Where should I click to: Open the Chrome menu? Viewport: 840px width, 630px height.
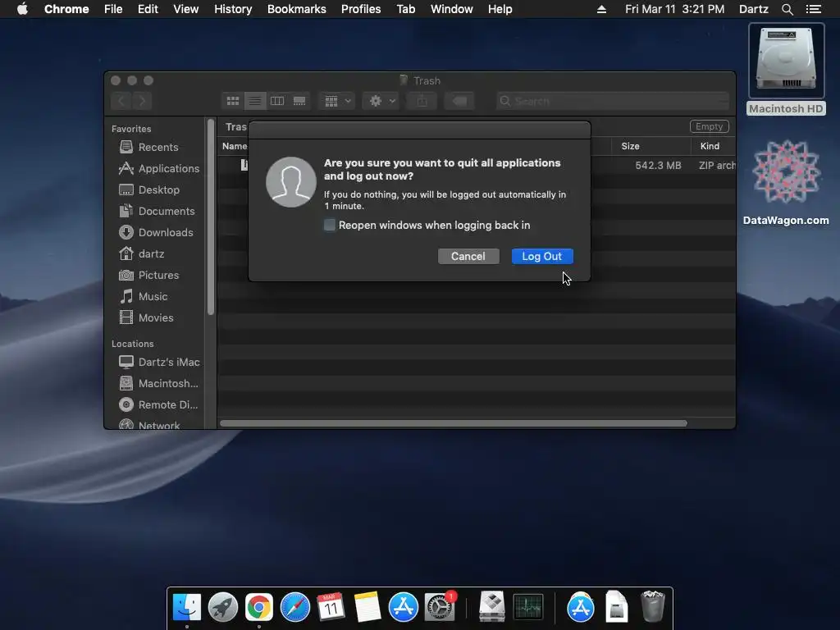tap(66, 9)
